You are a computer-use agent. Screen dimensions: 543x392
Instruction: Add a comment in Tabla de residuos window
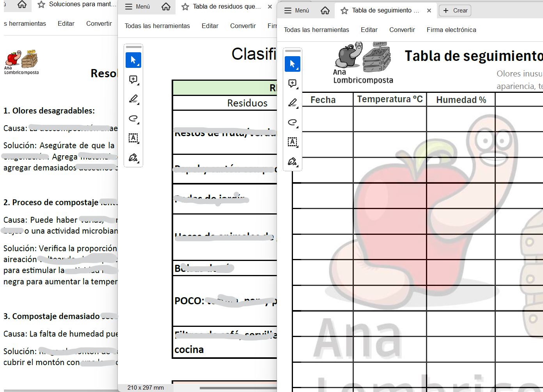133,80
